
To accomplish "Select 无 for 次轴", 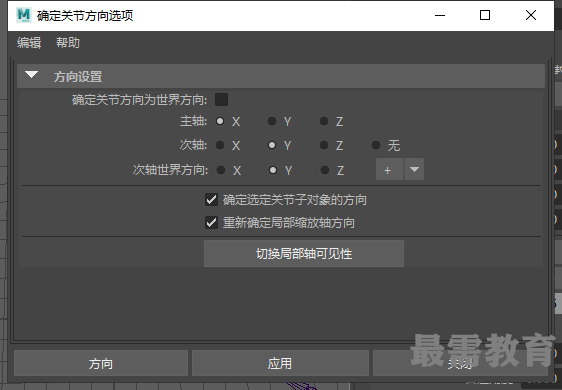I will click(x=376, y=145).
